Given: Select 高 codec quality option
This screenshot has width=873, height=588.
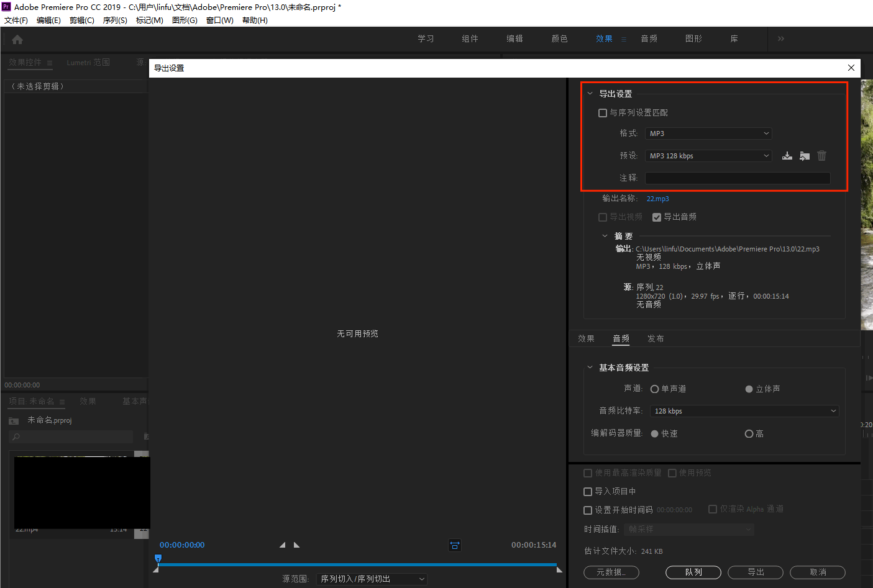Looking at the screenshot, I should [749, 434].
